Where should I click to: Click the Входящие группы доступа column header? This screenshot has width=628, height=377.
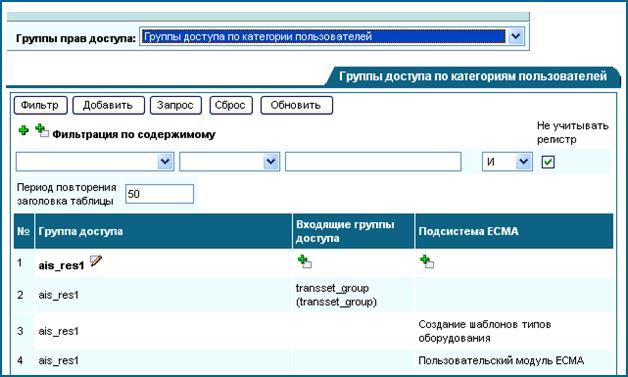pyautogui.click(x=353, y=231)
